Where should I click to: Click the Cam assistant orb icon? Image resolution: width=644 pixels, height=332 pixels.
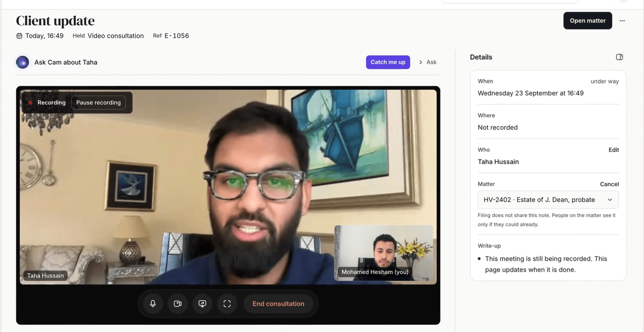pyautogui.click(x=23, y=62)
